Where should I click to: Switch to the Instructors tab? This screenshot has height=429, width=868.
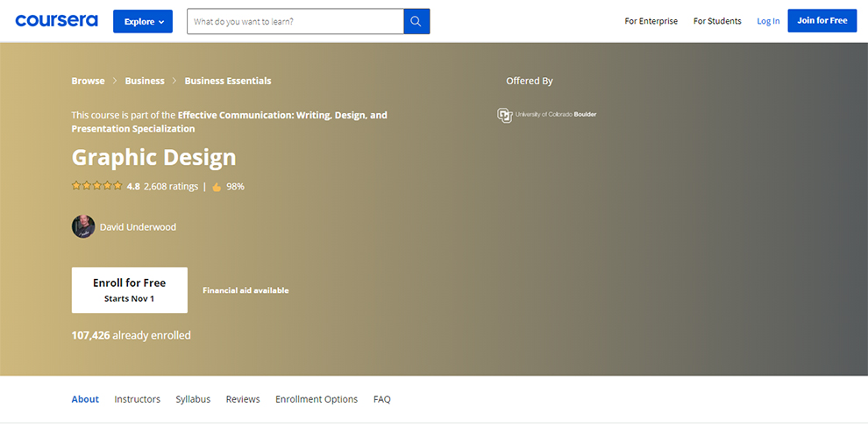[138, 399]
